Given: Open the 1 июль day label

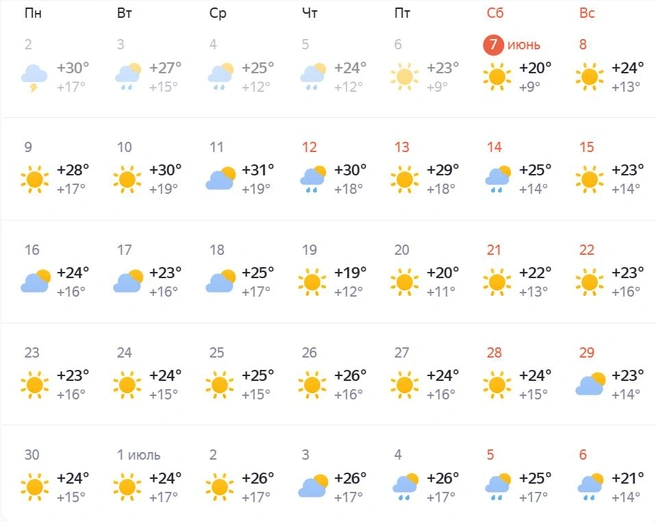Looking at the screenshot, I should pos(138,455).
